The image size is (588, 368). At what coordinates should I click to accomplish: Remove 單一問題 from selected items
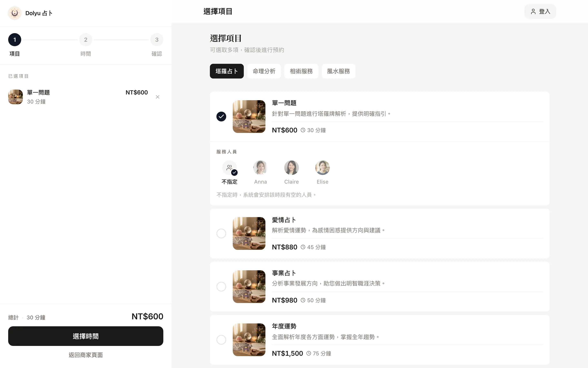point(157,97)
